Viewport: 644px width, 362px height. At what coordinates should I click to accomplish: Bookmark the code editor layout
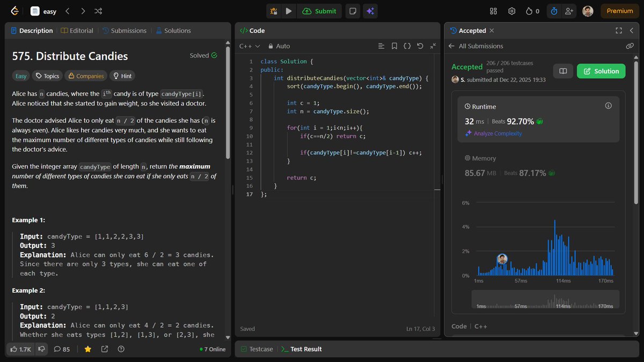point(394,46)
